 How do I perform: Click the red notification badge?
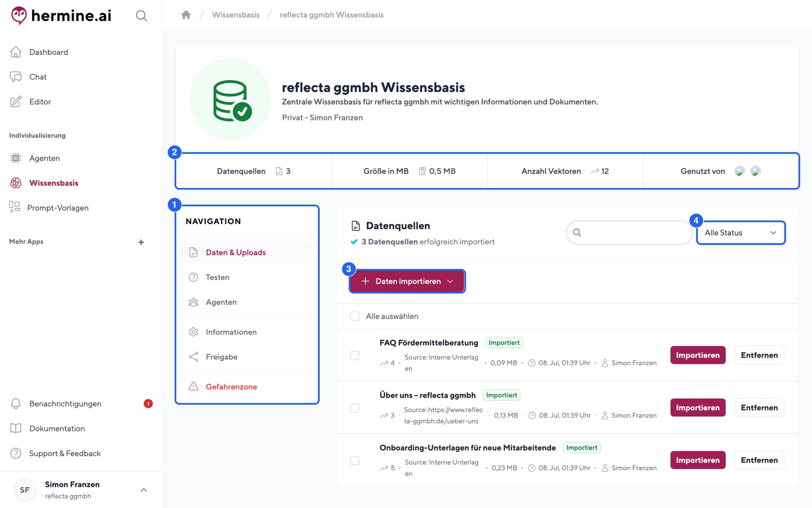[148, 403]
